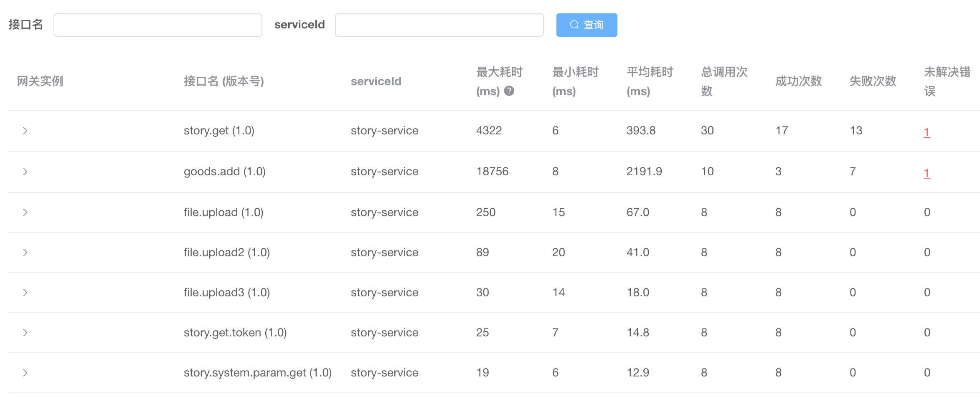Click the 接口名 (版本号) column header

(223, 81)
